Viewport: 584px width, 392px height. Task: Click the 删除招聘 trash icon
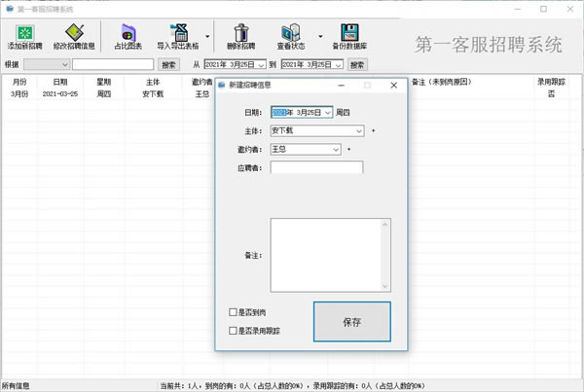tap(239, 34)
